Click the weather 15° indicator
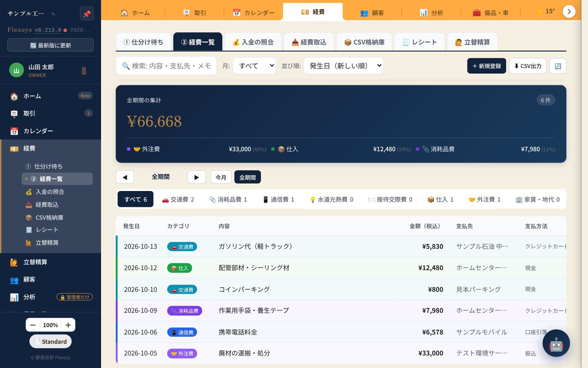The width and height of the screenshot is (588, 368). [x=546, y=11]
